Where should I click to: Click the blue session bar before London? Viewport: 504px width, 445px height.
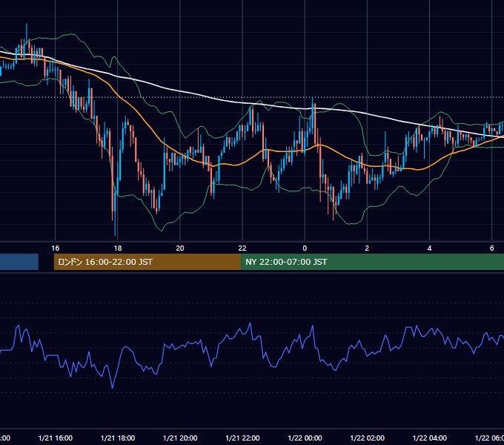(19, 262)
